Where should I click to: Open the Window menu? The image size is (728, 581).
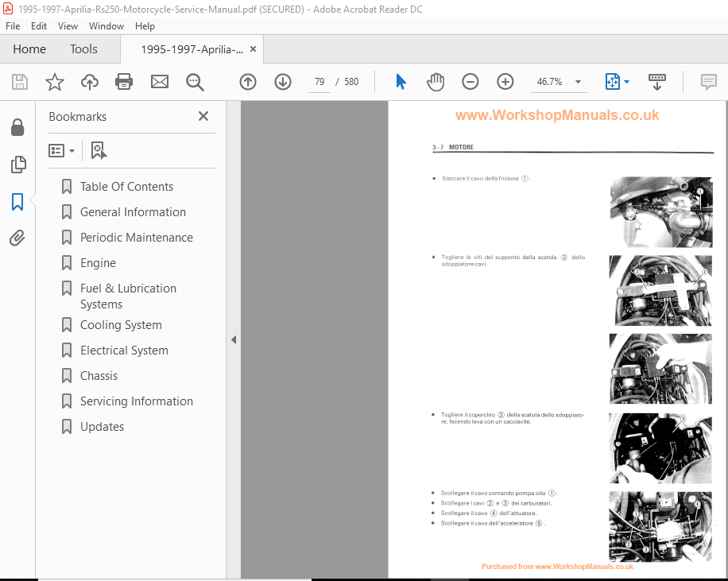(106, 26)
